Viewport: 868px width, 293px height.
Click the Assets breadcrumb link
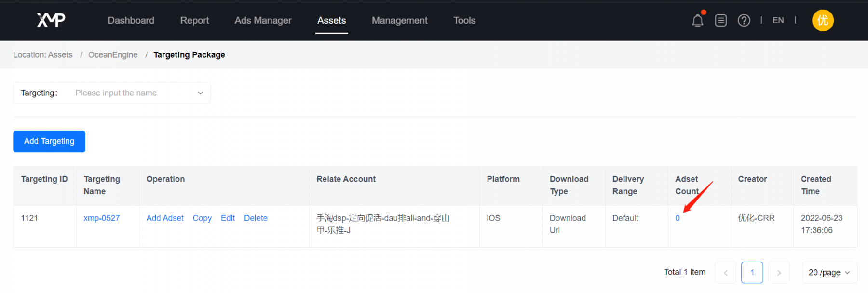tap(60, 55)
